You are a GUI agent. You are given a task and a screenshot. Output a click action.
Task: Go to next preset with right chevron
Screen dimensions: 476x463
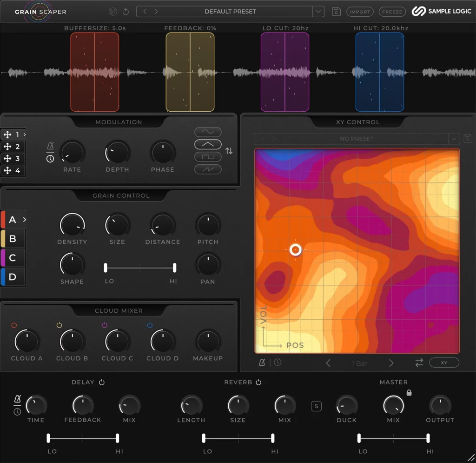pos(156,12)
